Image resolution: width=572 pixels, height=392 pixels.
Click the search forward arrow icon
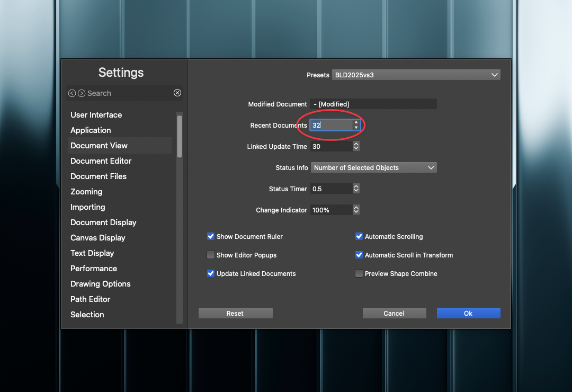coord(82,93)
